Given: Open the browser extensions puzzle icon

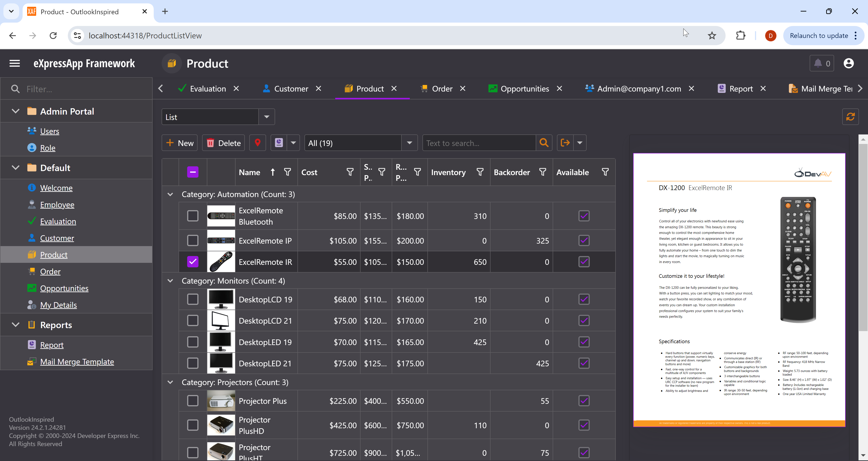Looking at the screenshot, I should point(741,35).
